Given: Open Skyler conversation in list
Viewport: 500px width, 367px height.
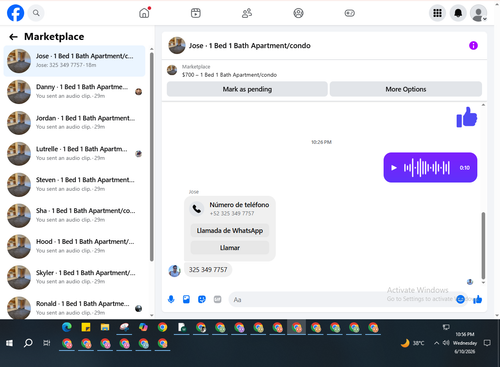Looking at the screenshot, I should [x=74, y=278].
